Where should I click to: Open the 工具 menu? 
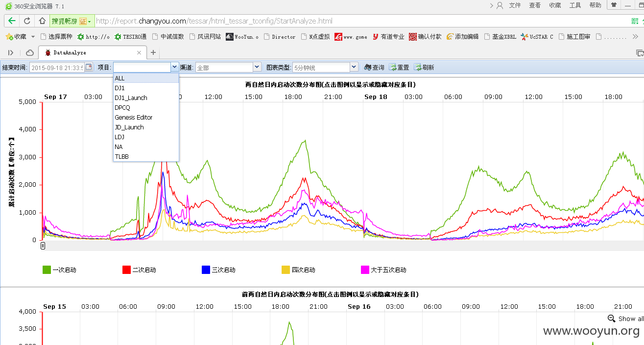[x=575, y=5]
